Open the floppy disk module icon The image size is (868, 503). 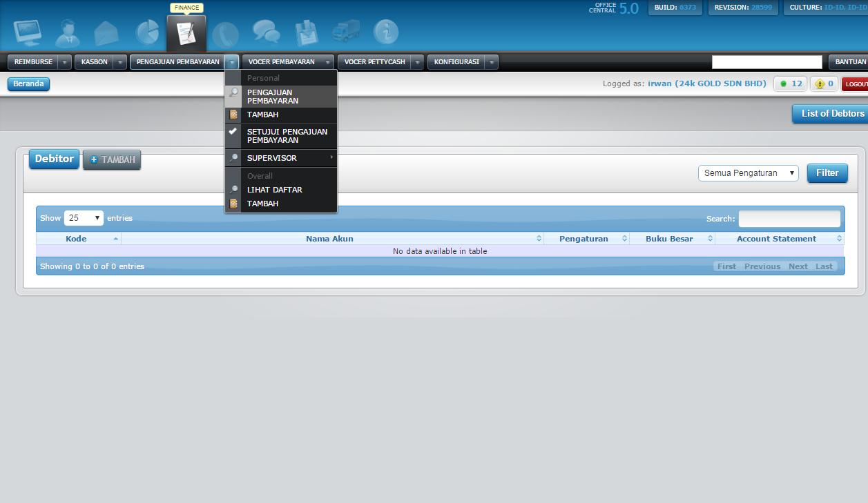coord(306,32)
